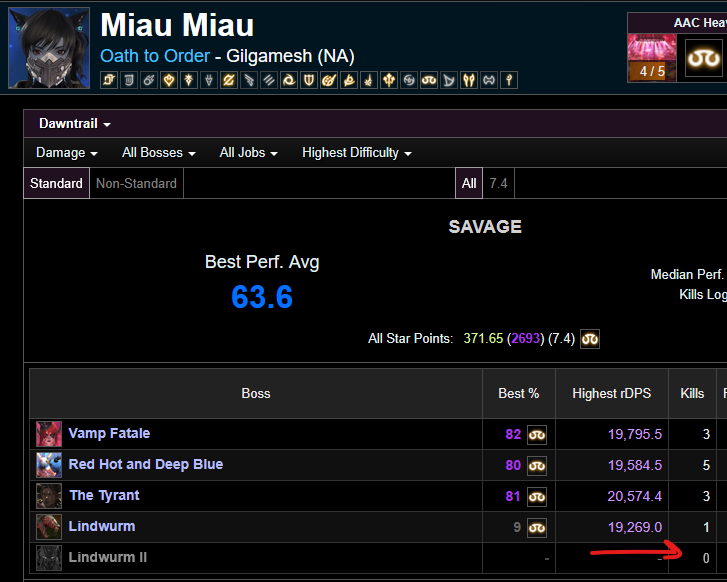Click the 82 best percent value
The width and height of the screenshot is (727, 582).
click(513, 435)
